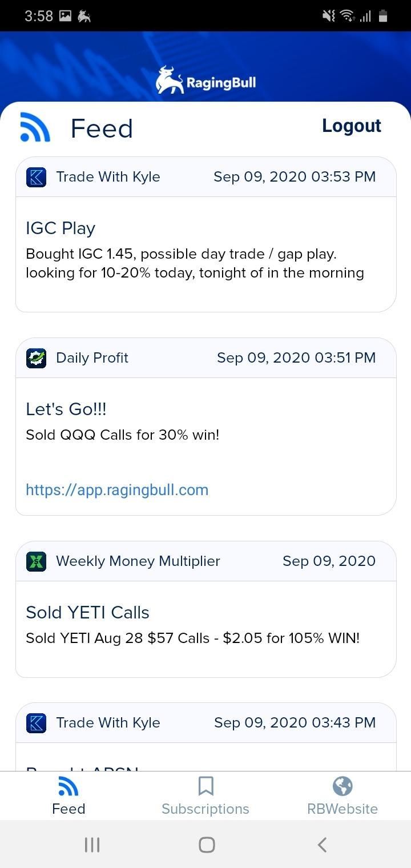Switch to the Subscriptions tab label
This screenshot has height=868, width=411.
(205, 809)
